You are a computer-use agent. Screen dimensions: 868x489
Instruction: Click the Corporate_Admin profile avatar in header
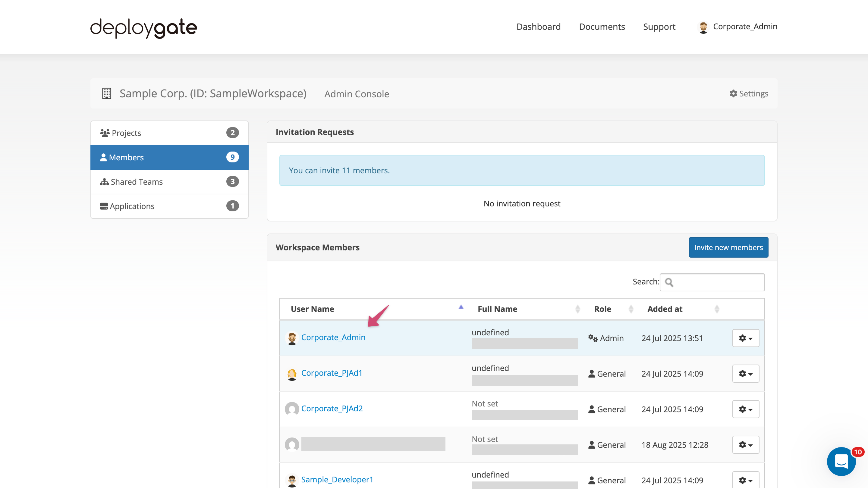coord(703,27)
